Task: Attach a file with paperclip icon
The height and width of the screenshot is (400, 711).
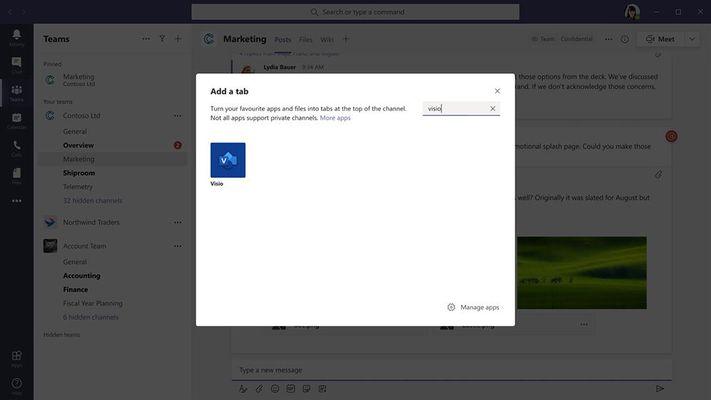Action: click(x=259, y=389)
